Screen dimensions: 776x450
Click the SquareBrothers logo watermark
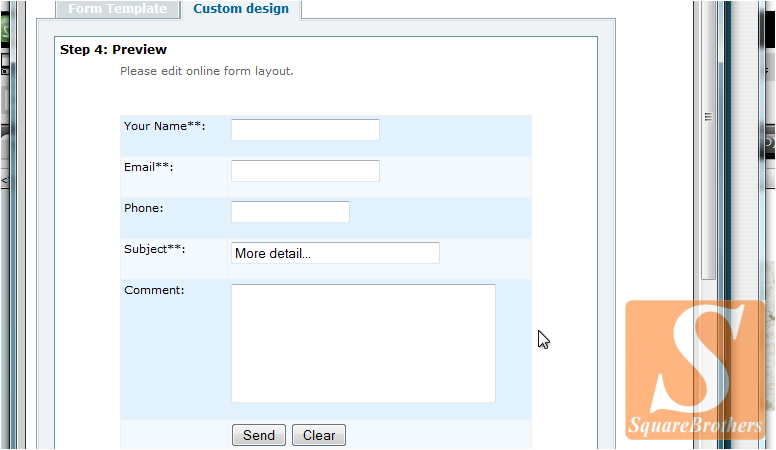point(696,371)
